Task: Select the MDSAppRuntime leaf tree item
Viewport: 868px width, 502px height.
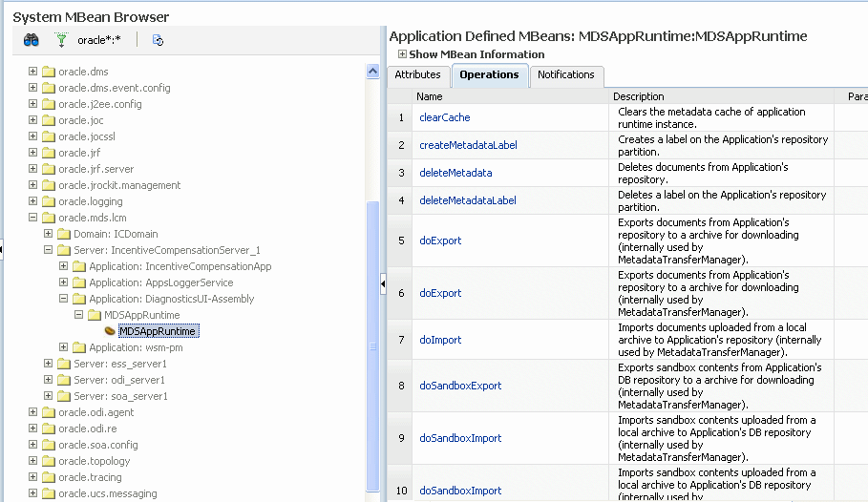Action: (158, 331)
